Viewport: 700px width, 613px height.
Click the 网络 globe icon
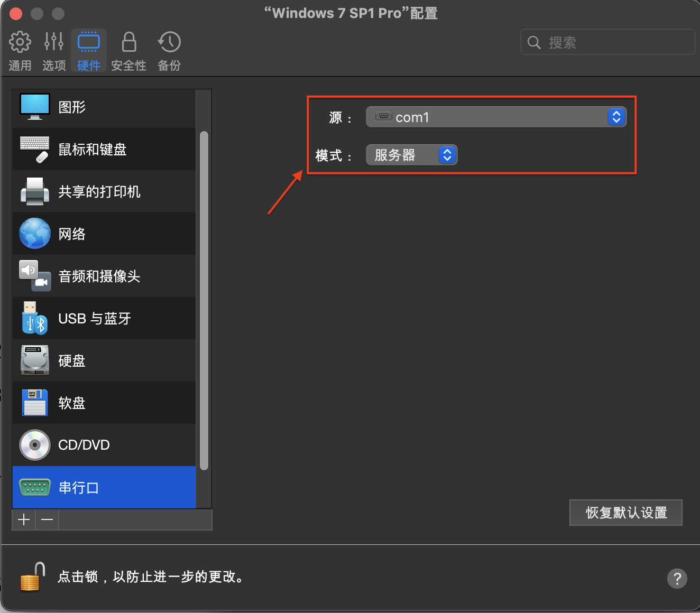(35, 234)
